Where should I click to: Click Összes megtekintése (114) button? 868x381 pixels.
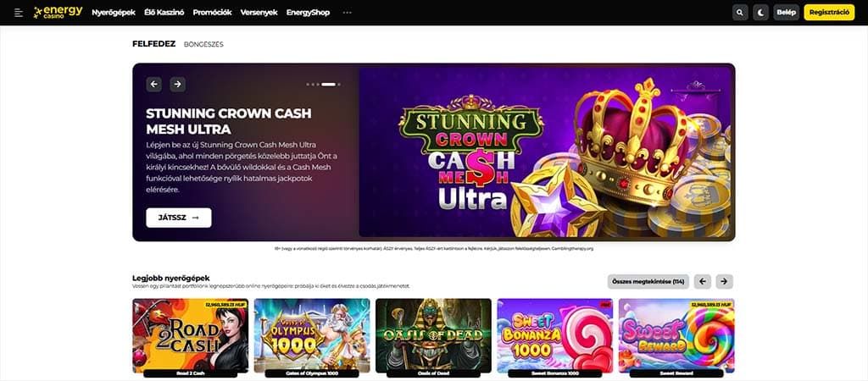click(x=648, y=281)
